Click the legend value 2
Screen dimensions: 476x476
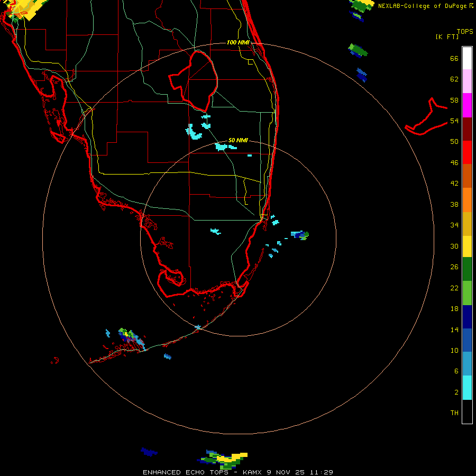tap(456, 392)
